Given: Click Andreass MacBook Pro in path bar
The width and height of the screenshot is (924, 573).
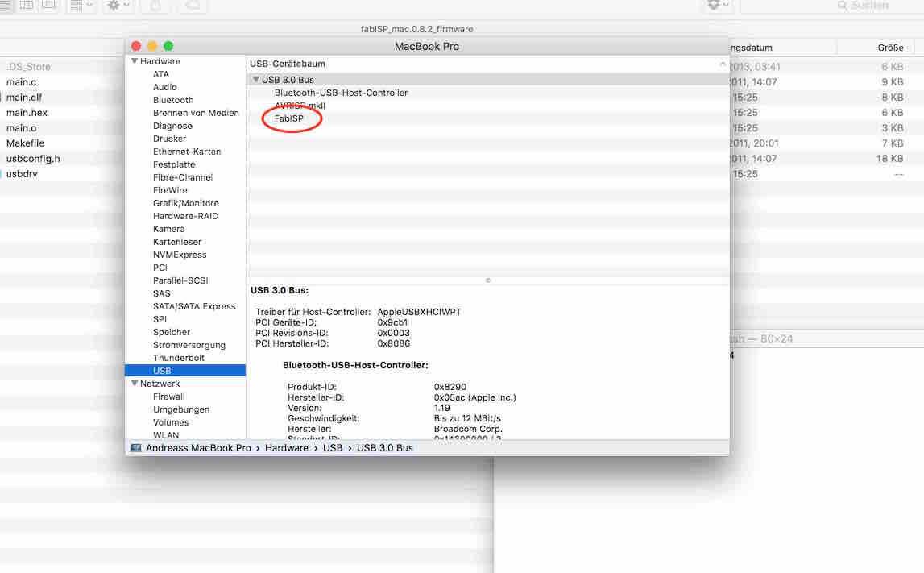Looking at the screenshot, I should tap(198, 448).
